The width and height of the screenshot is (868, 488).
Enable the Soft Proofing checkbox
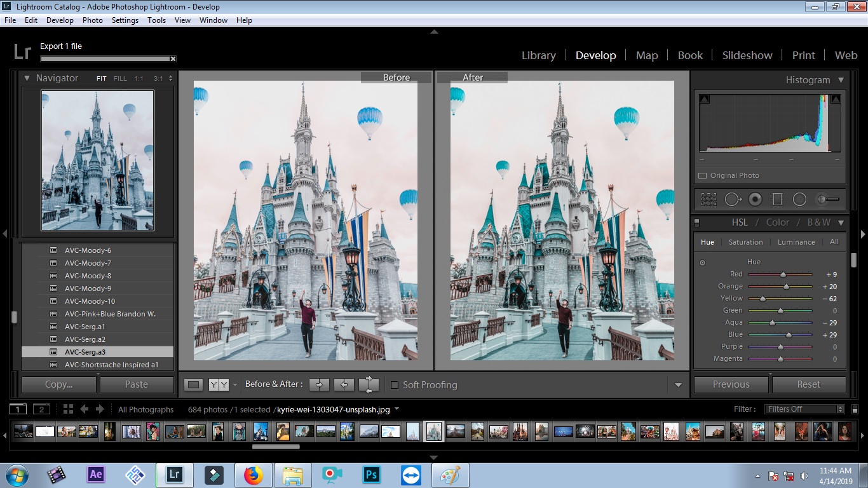pyautogui.click(x=395, y=385)
